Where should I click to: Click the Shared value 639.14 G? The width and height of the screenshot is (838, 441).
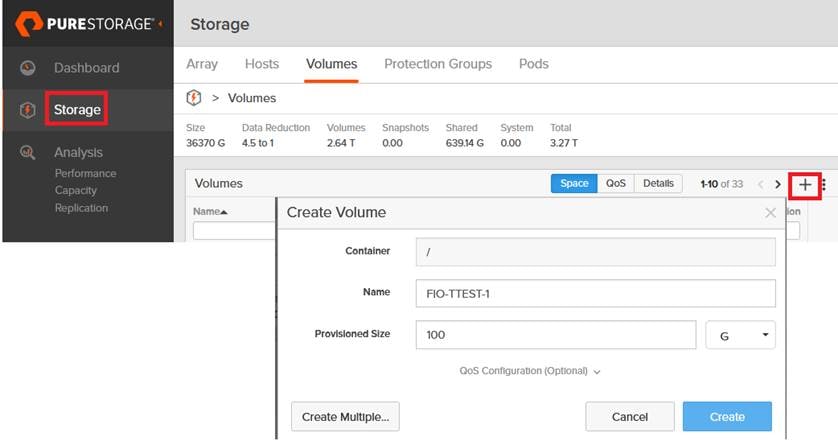click(x=464, y=143)
